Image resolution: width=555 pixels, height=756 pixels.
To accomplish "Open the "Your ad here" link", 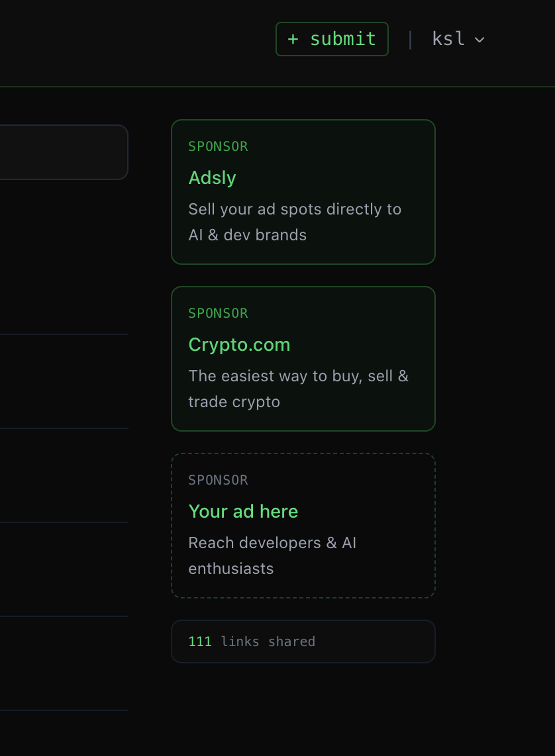I will 243,511.
